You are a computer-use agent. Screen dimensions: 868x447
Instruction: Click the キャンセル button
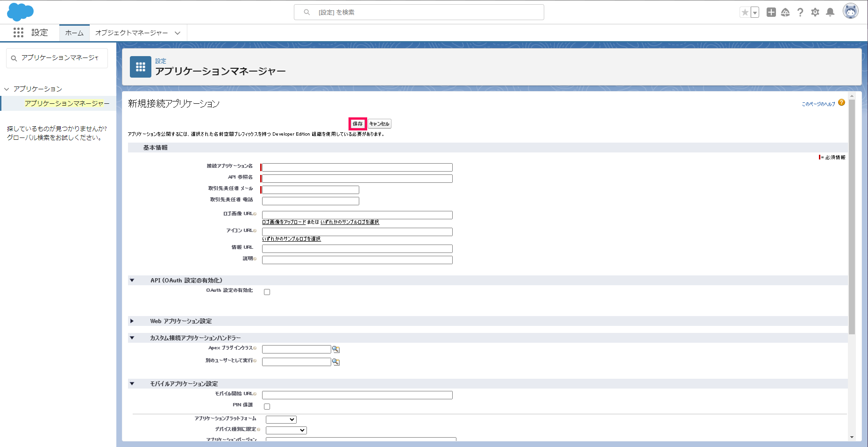pos(379,124)
